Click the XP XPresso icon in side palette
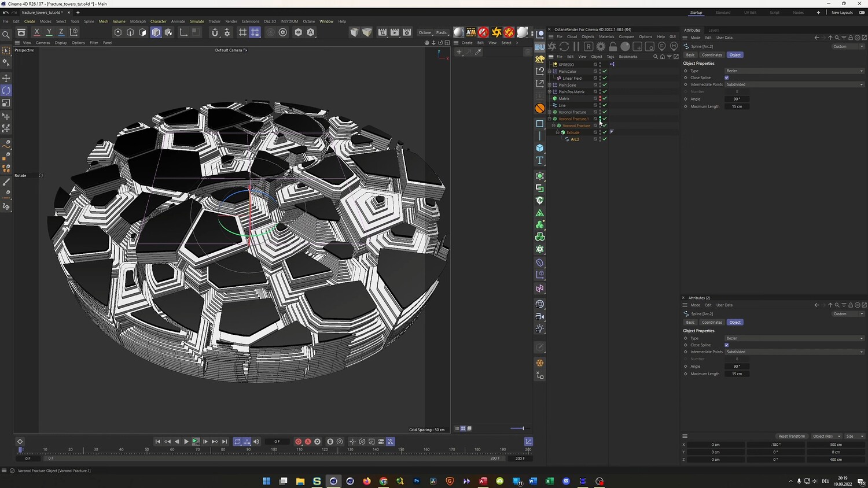 (x=540, y=59)
